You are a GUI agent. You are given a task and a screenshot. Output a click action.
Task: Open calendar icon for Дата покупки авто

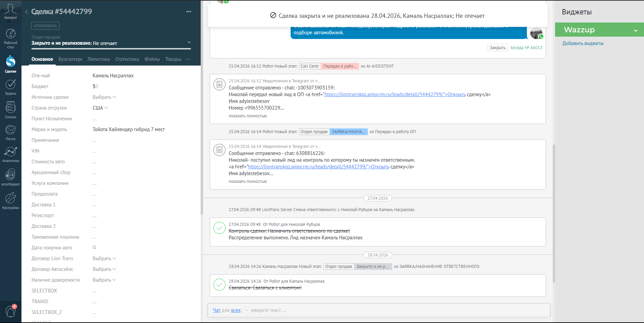pyautogui.click(x=95, y=247)
